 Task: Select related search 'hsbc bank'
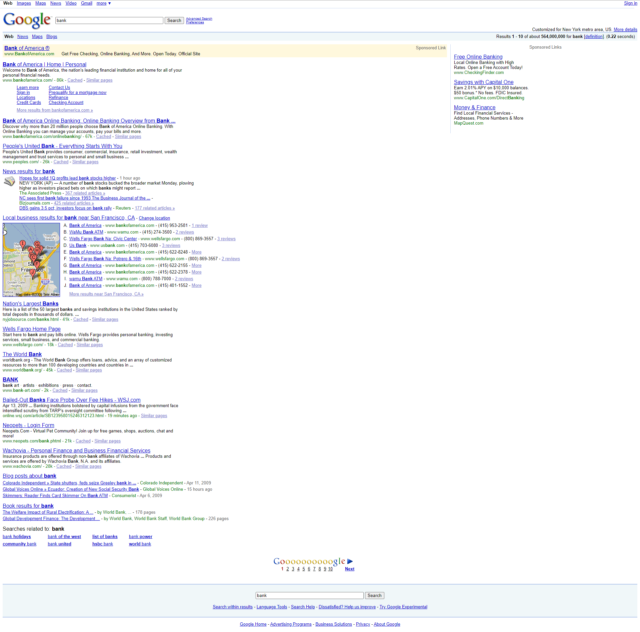point(102,544)
